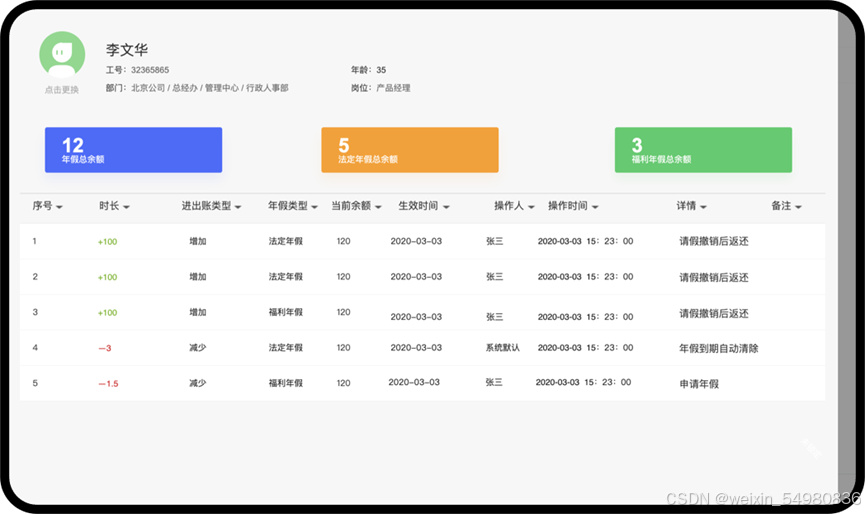Open the 操作人 column filter
Image resolution: width=865 pixels, height=514 pixels.
531,207
